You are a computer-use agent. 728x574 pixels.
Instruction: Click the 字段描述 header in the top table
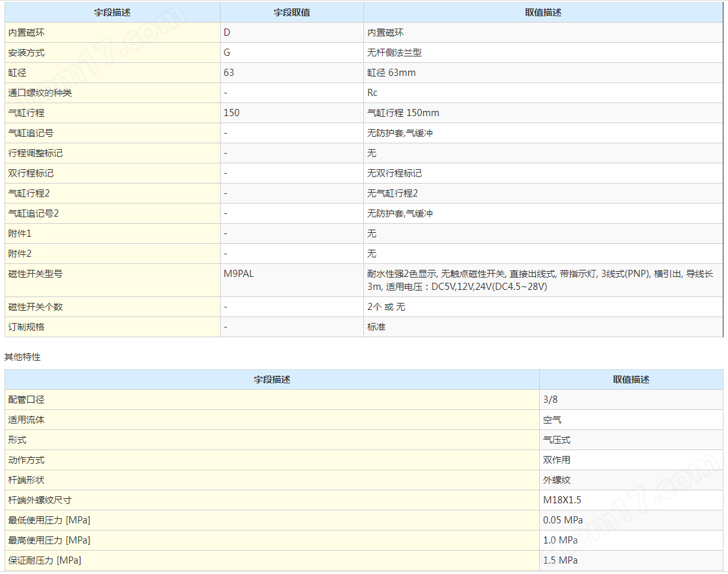click(112, 12)
